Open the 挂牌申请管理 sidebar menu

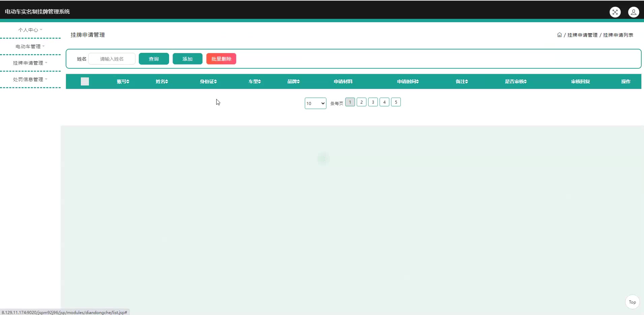30,63
